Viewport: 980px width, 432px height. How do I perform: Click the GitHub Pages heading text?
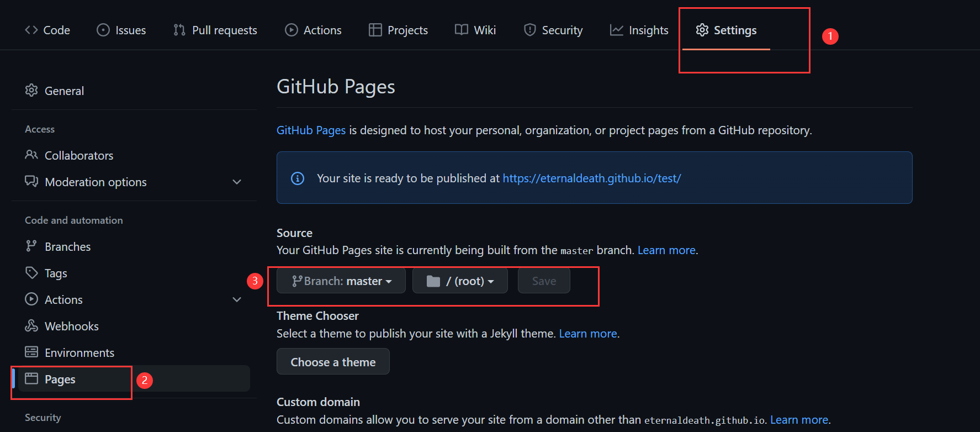click(336, 87)
